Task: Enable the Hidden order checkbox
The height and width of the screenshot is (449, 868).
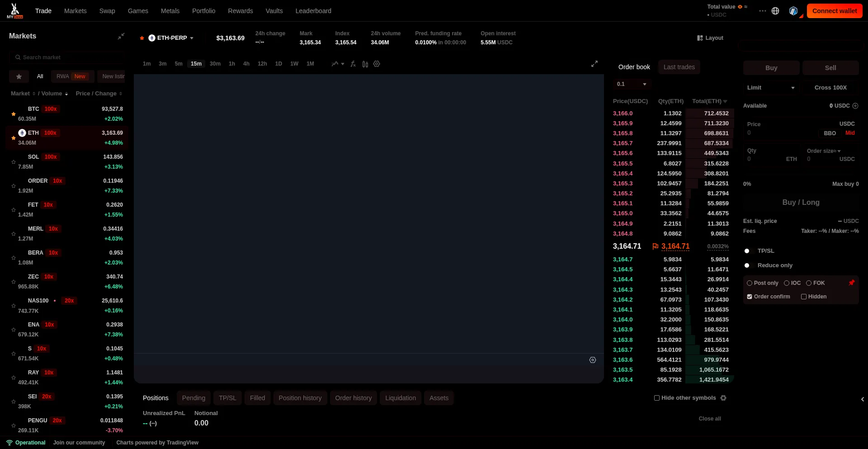Action: click(x=804, y=297)
